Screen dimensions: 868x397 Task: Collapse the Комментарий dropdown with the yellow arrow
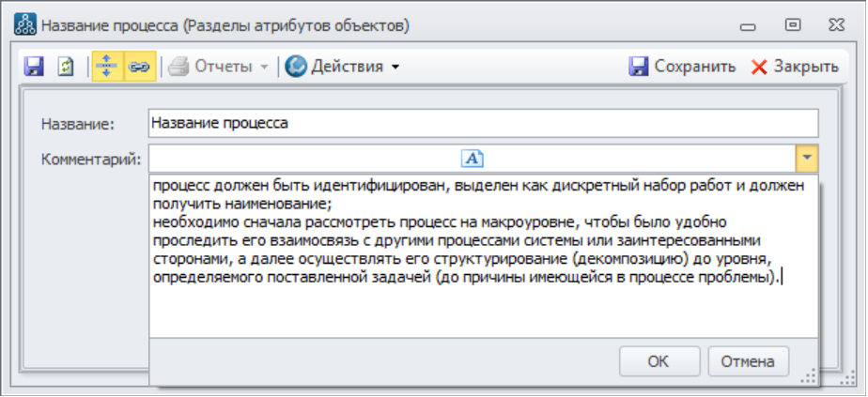click(x=807, y=158)
